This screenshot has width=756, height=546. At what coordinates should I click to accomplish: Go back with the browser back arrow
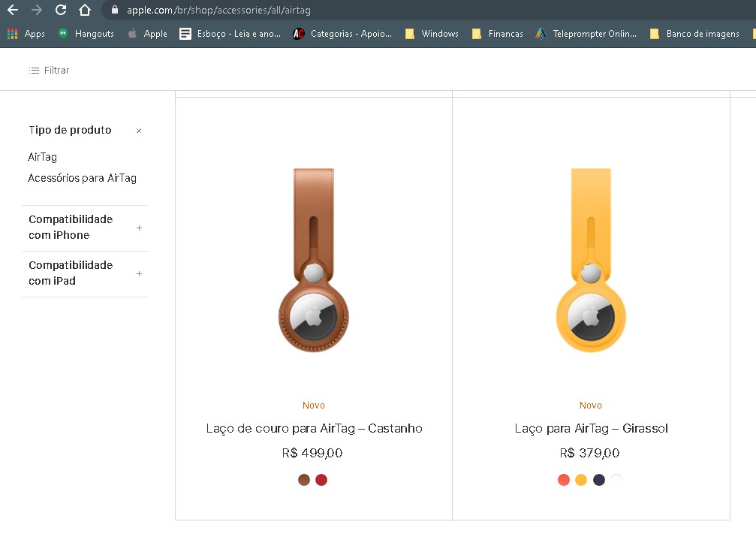[13, 10]
